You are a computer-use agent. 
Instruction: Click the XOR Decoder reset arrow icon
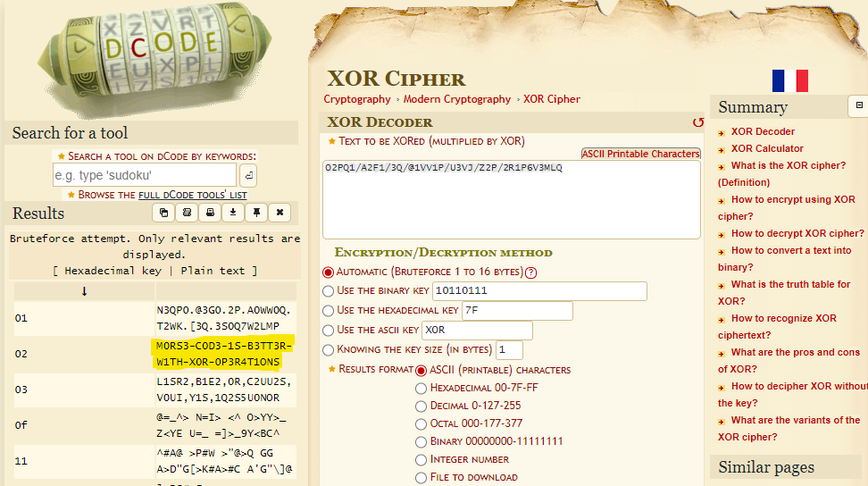click(697, 122)
